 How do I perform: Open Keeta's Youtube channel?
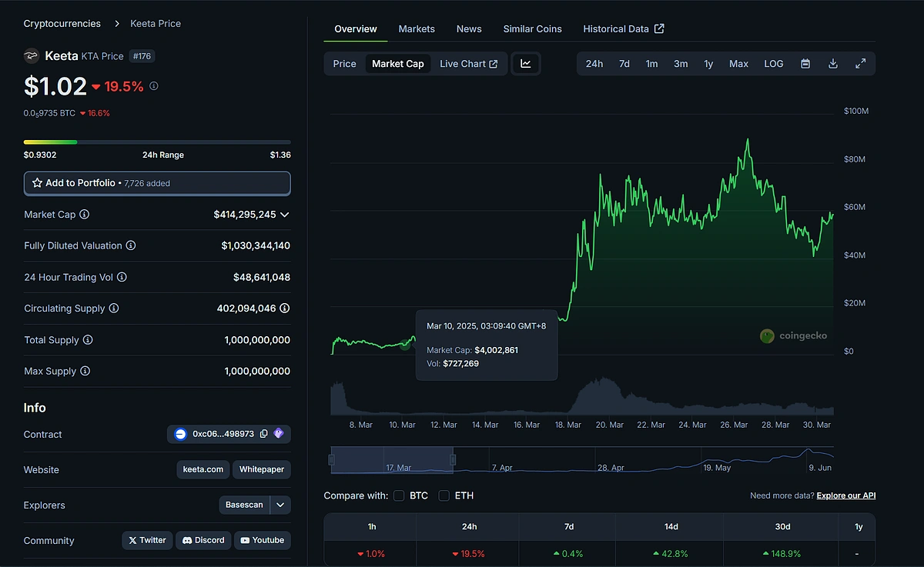point(262,540)
